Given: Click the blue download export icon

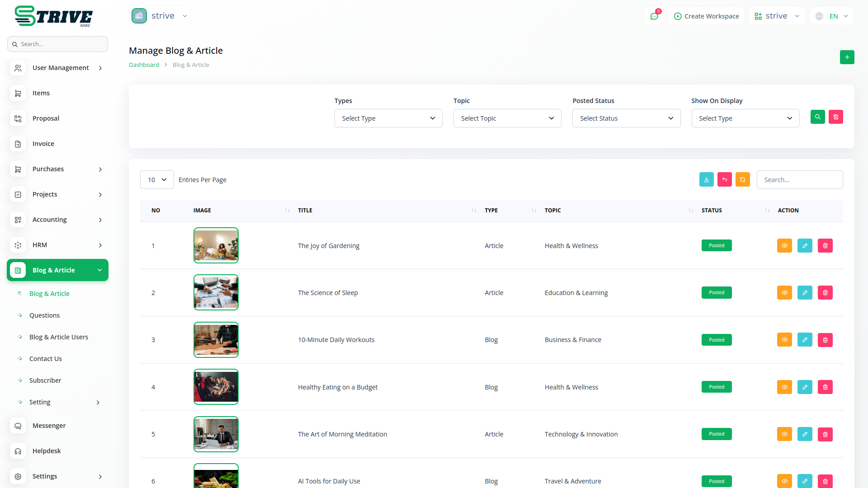Looking at the screenshot, I should pos(706,179).
